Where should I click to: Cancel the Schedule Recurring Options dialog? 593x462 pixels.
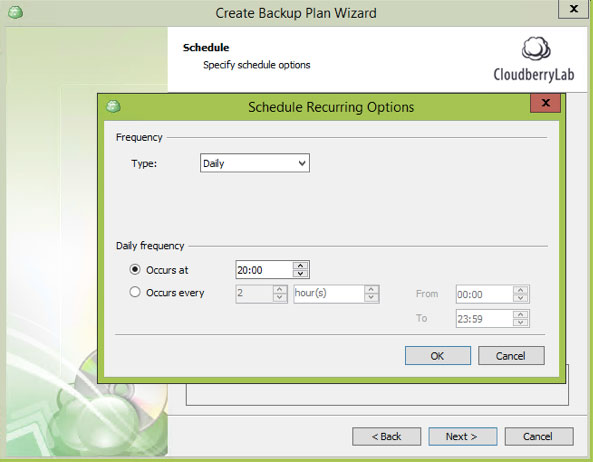(x=511, y=355)
